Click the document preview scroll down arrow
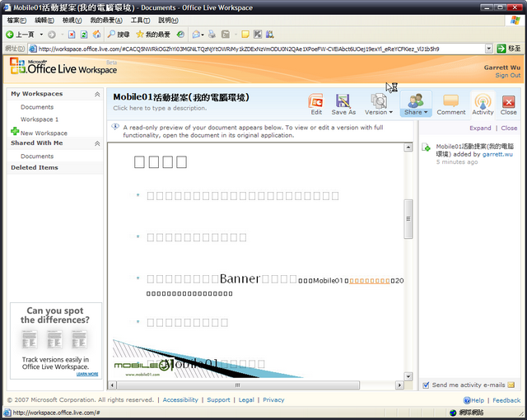The width and height of the screenshot is (527, 420). point(408,376)
